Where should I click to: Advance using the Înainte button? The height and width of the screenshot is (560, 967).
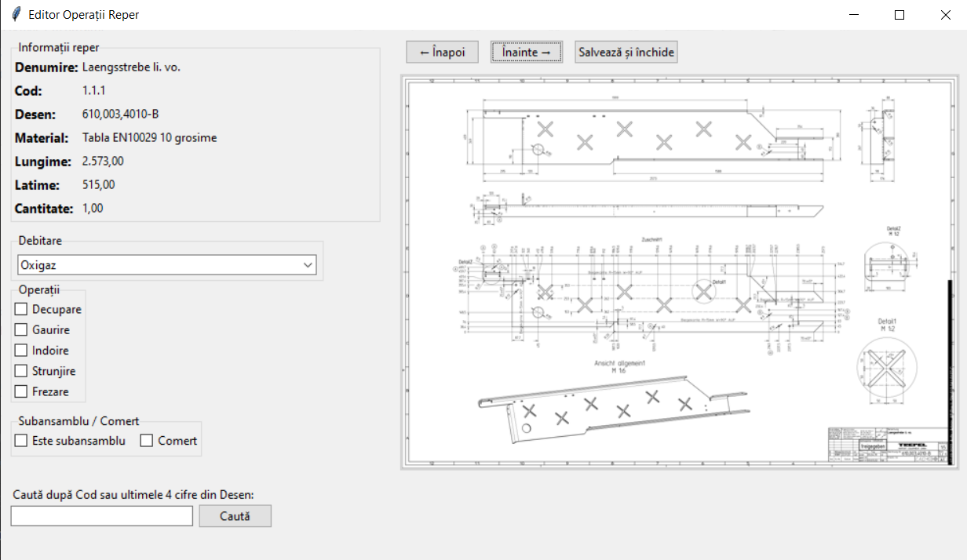click(x=526, y=53)
